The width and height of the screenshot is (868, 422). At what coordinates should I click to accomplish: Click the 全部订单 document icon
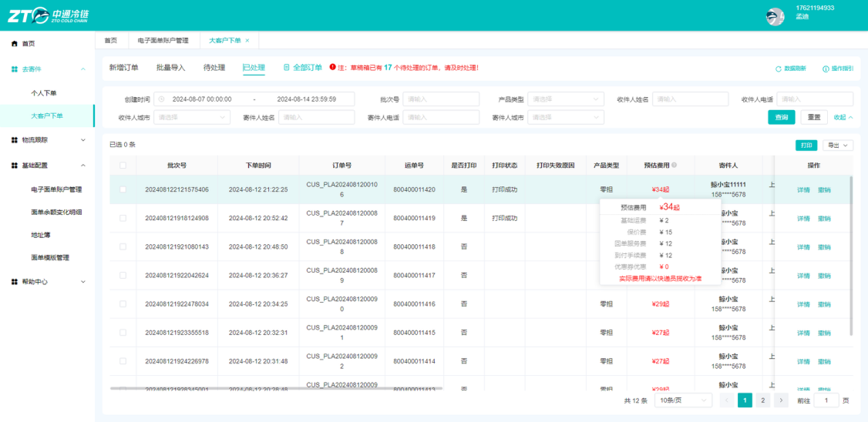(286, 68)
